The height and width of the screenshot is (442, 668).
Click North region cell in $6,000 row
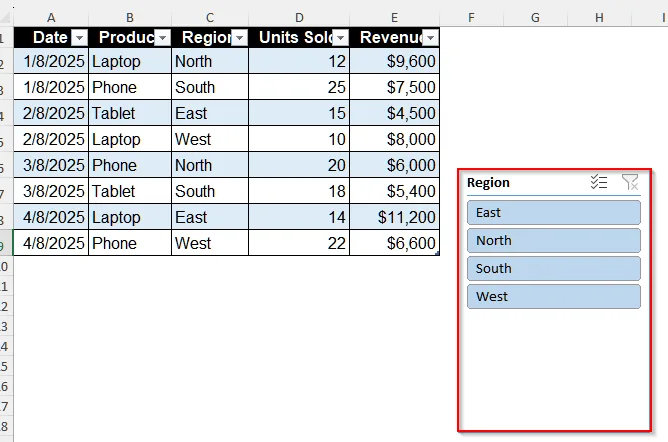(210, 165)
